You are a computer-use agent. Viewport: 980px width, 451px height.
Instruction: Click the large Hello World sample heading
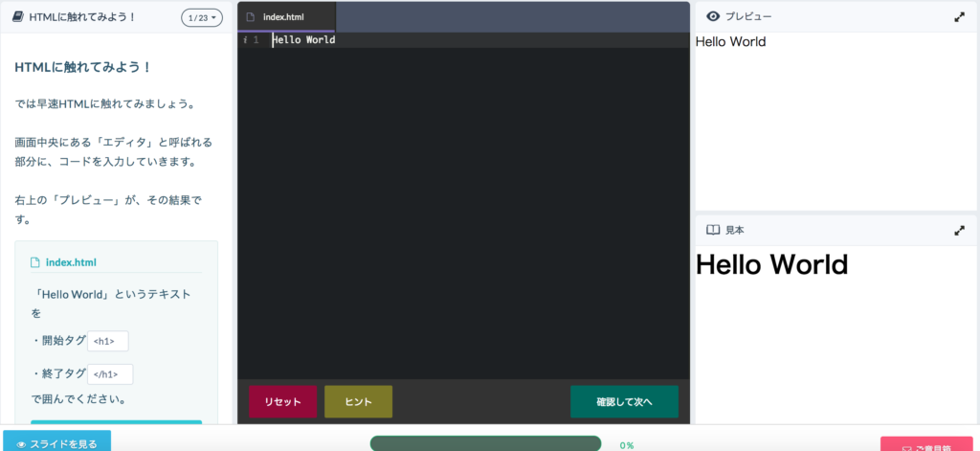coord(772,264)
